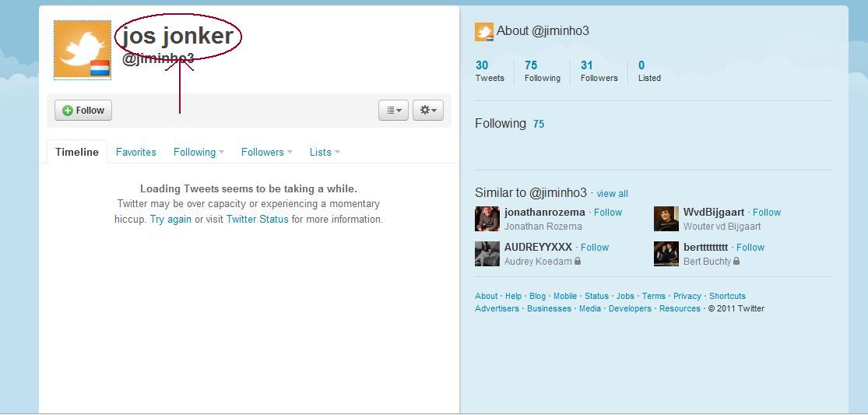The image size is (868, 415).
Task: Expand the Following tab dropdown
Action: pos(199,152)
